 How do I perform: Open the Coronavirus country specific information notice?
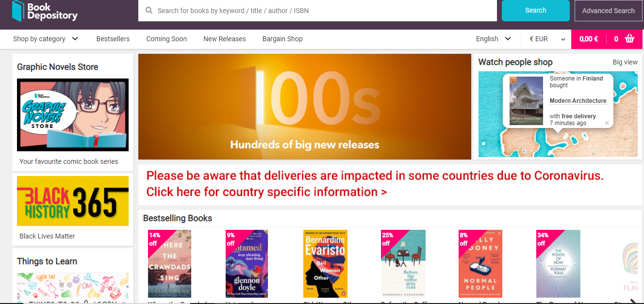click(x=375, y=184)
